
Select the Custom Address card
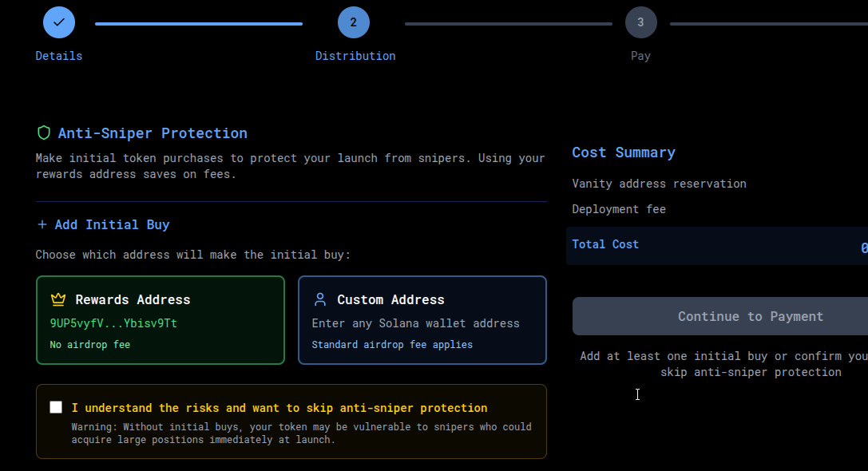point(422,320)
